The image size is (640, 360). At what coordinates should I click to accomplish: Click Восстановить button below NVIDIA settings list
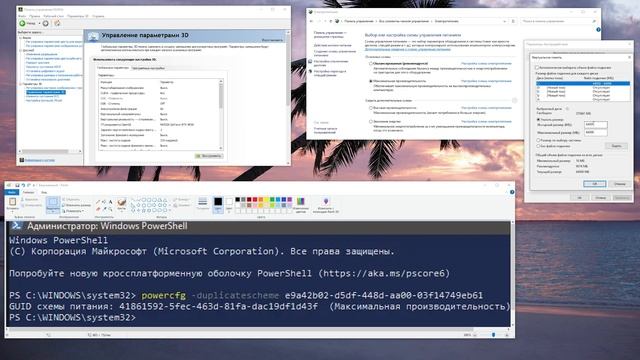209,156
